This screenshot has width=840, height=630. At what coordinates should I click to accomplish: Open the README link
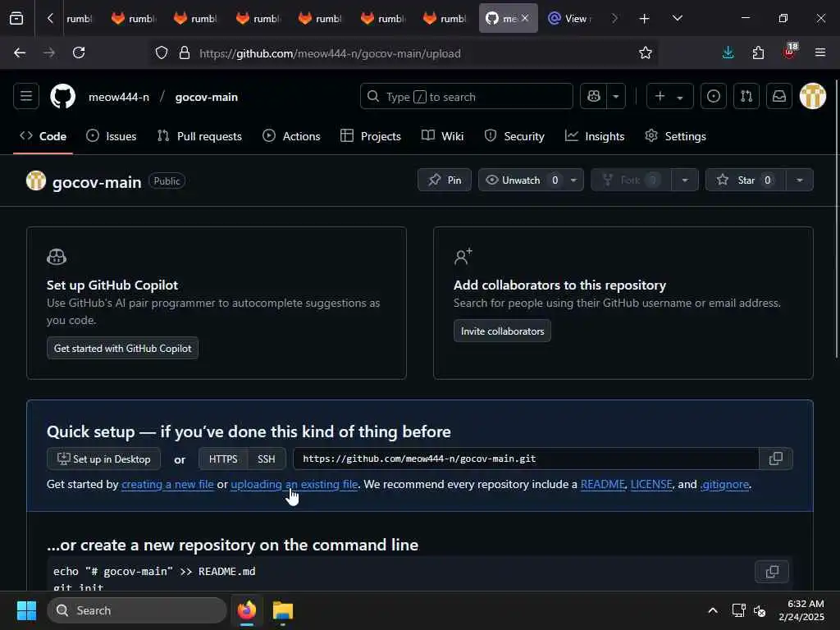[x=603, y=484]
